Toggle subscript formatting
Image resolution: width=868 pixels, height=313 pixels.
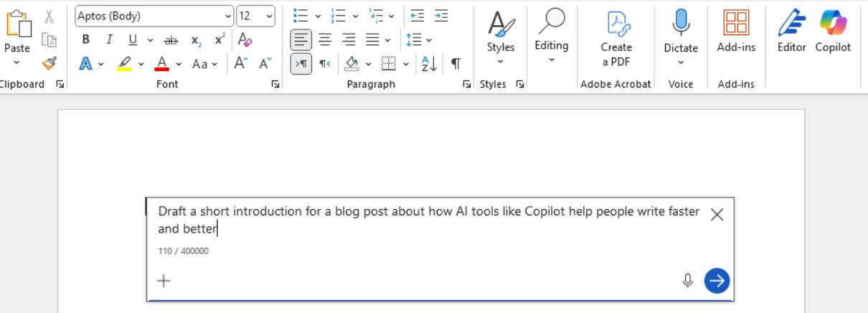(196, 39)
